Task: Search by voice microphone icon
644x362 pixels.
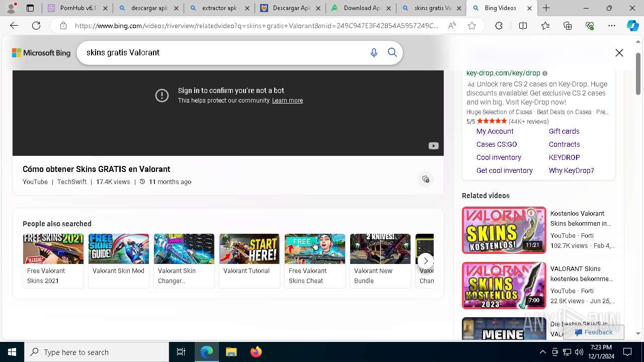Action: [x=374, y=53]
